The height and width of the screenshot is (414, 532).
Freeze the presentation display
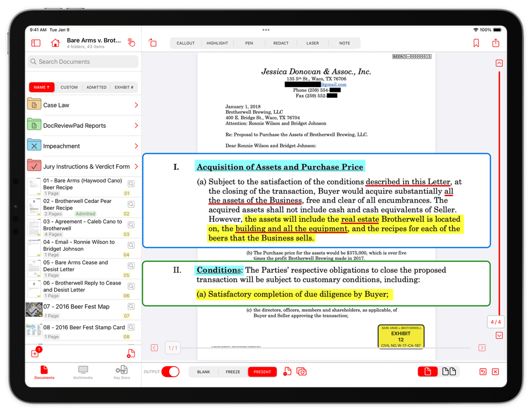coord(233,371)
